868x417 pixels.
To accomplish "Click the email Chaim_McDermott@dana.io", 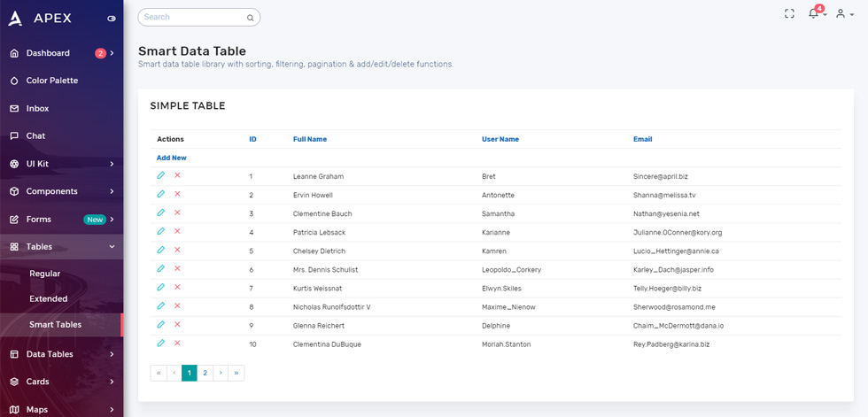I will [678, 326].
